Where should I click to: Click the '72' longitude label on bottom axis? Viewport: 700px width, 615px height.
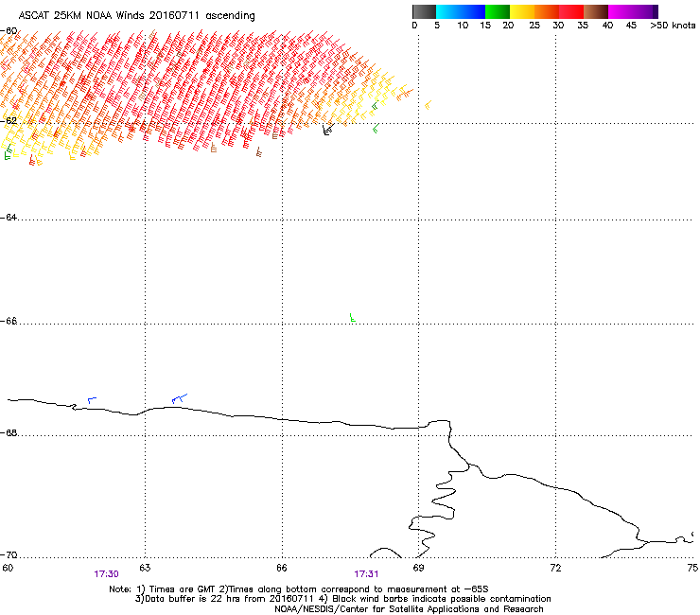tap(555, 568)
